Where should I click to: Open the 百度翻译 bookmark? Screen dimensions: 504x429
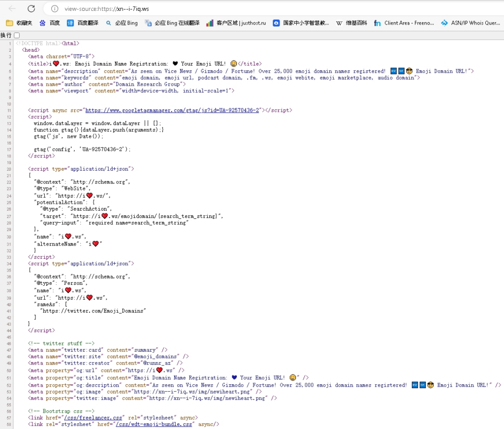click(x=83, y=23)
